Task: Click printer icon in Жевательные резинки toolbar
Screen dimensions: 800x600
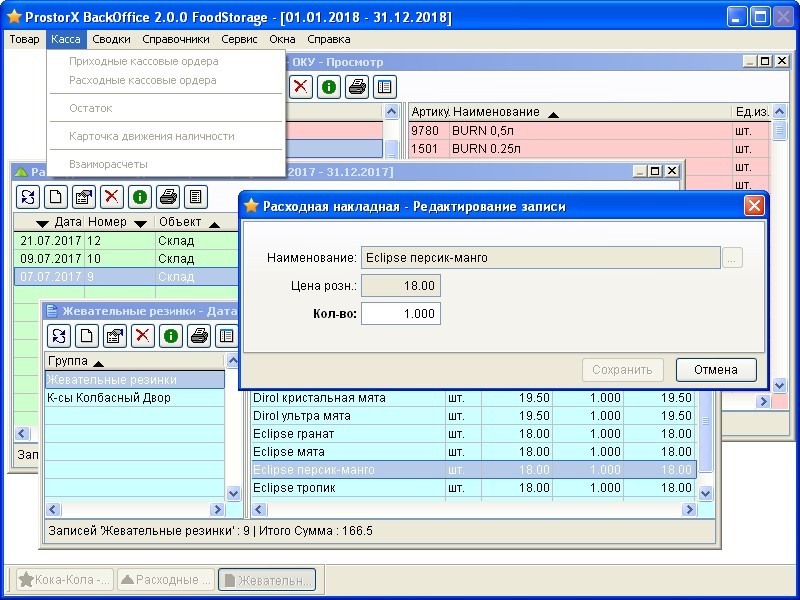Action: (199, 336)
